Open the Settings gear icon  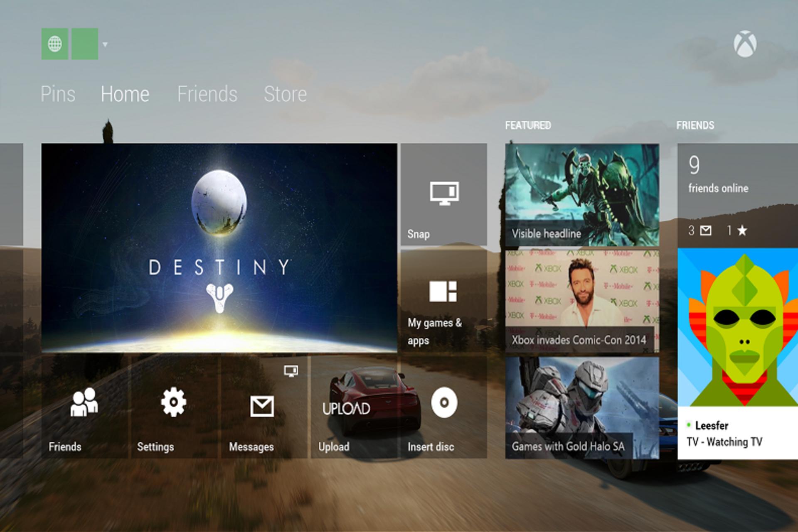[x=173, y=402]
